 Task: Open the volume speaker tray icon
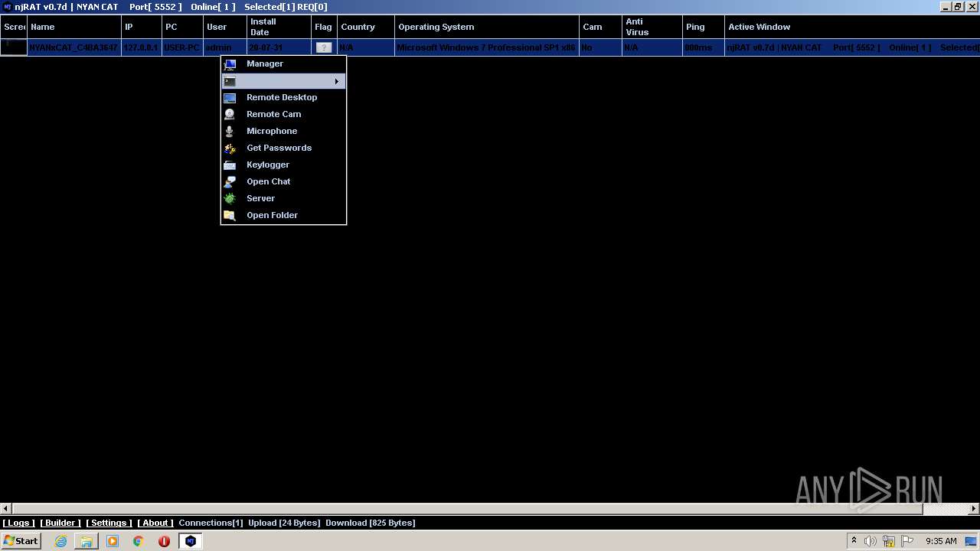pyautogui.click(x=871, y=541)
